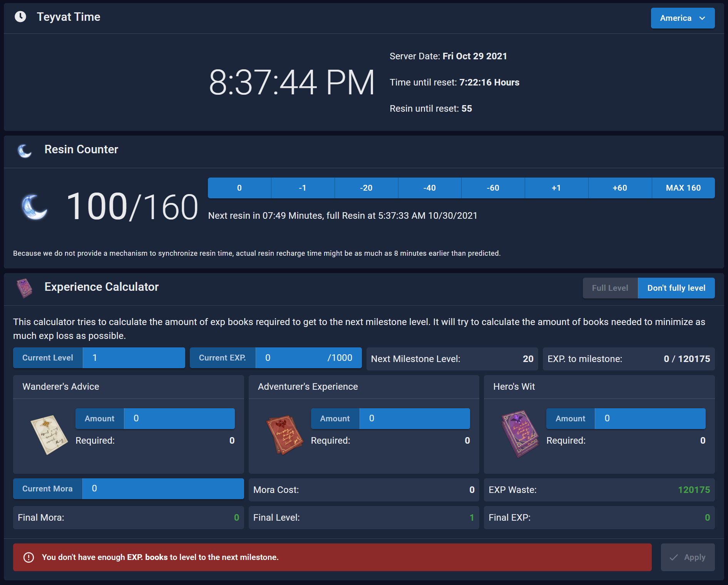Add 60 resin using the +60 button

coord(620,188)
